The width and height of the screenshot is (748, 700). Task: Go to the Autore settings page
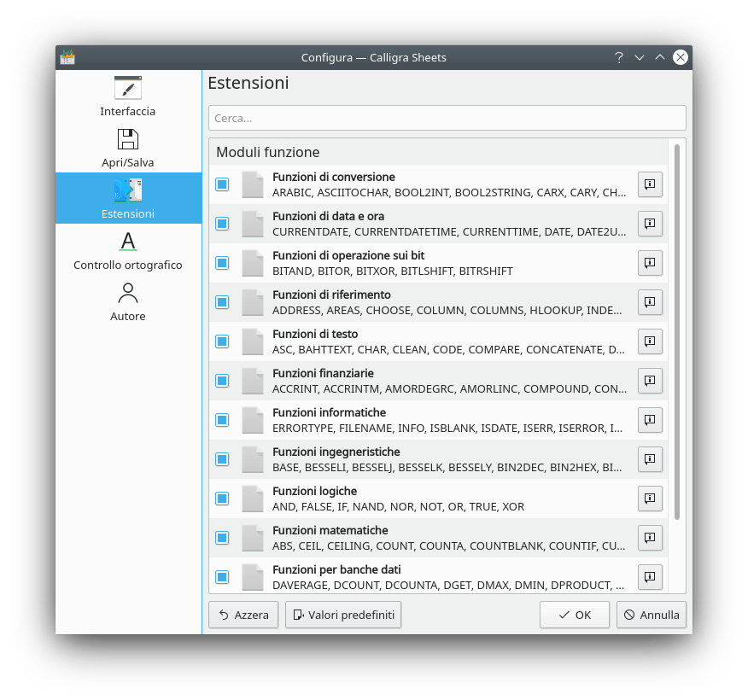tap(128, 301)
